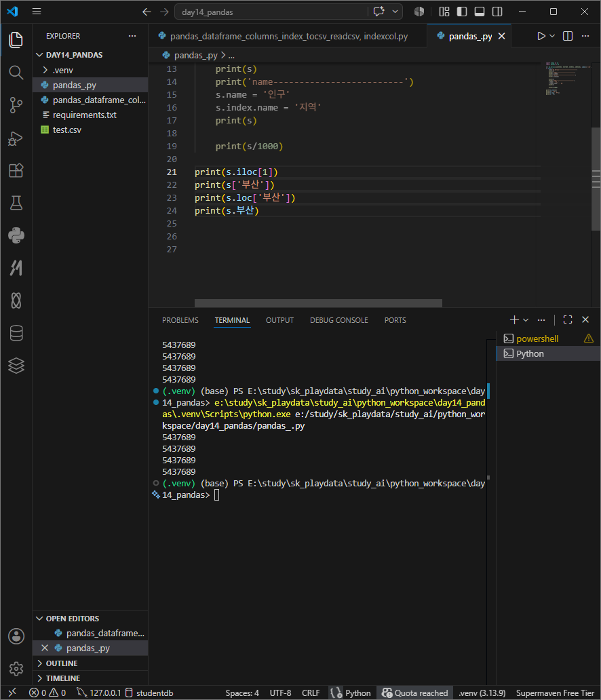This screenshot has height=700, width=601.
Task: Open the remote window indicator in status bar
Action: point(12,693)
